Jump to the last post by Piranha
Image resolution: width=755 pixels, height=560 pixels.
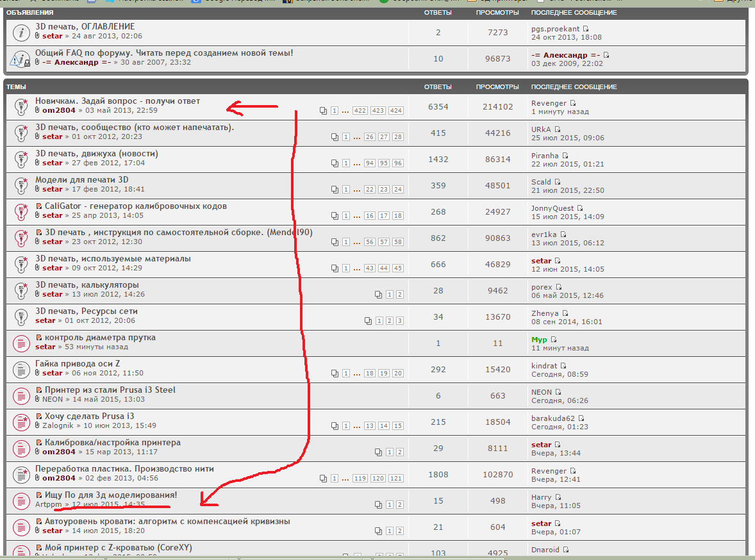(x=565, y=156)
